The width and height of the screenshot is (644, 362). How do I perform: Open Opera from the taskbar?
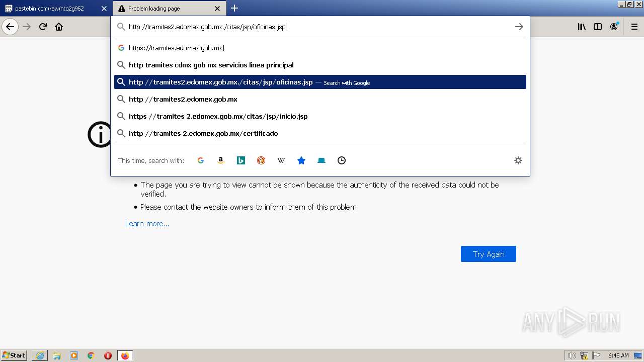click(x=108, y=355)
